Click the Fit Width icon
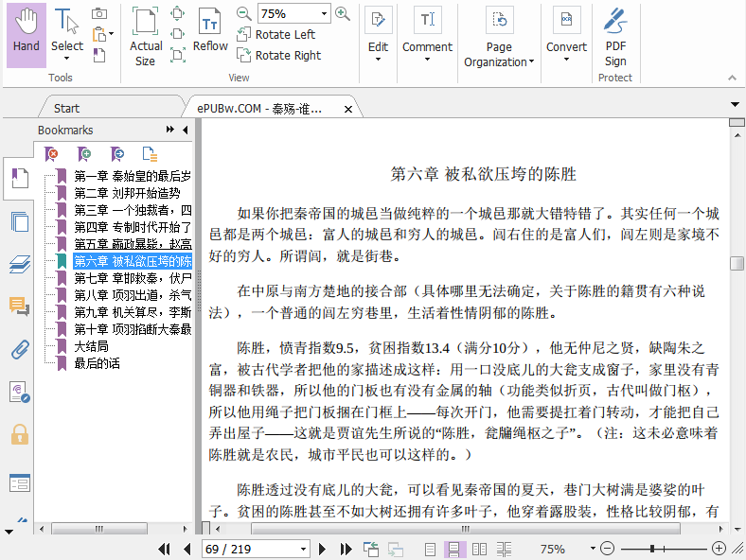Image resolution: width=746 pixels, height=560 pixels. point(177,34)
